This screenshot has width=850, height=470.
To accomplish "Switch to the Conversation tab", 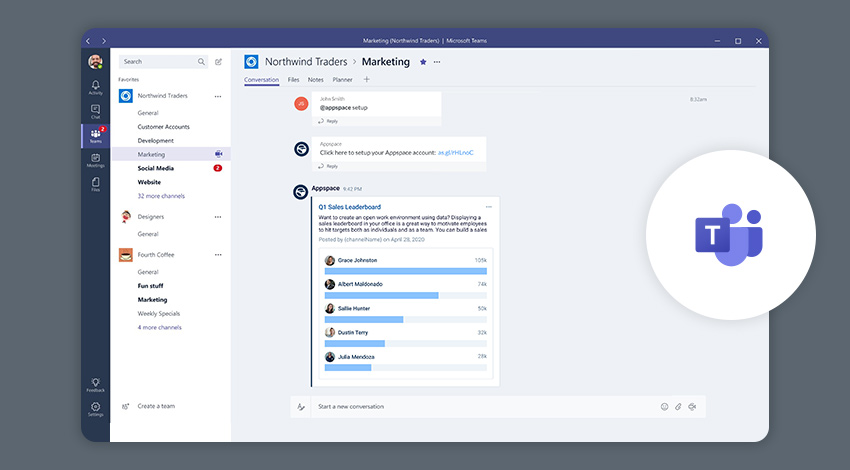I will [x=261, y=80].
